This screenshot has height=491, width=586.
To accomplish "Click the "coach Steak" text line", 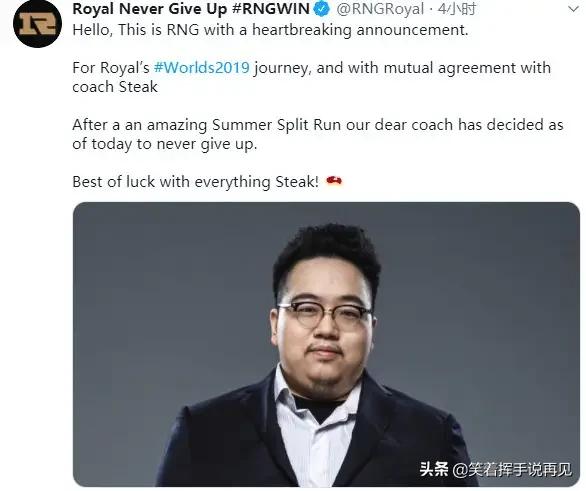I will coord(115,87).
